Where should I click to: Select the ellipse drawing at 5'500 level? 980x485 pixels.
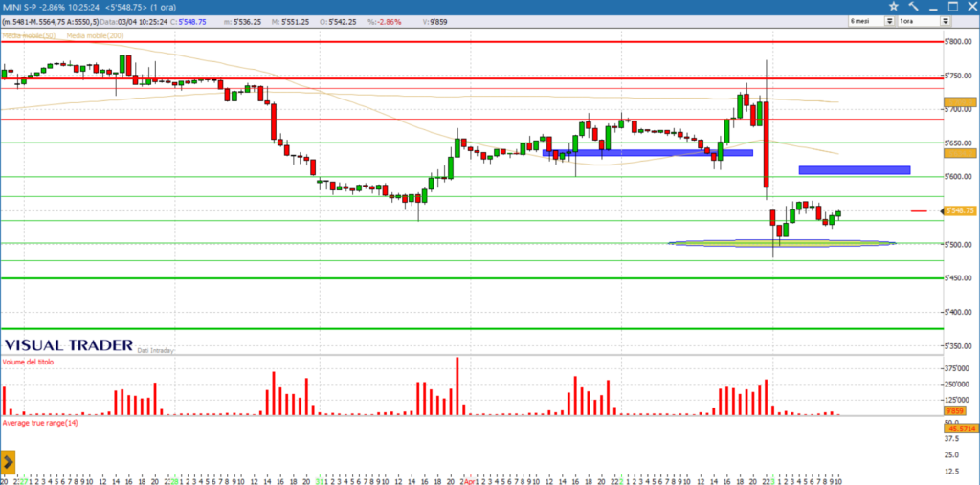782,243
